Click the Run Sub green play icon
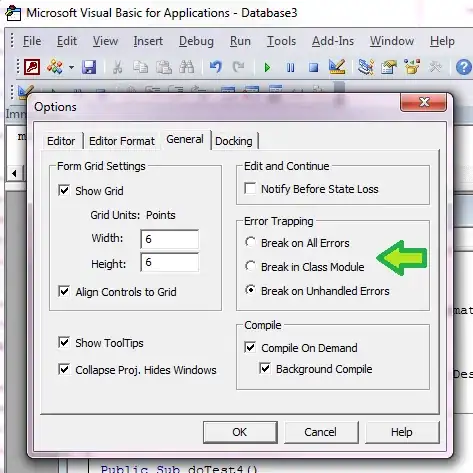Viewport: 473px width, 473px height. tap(267, 68)
